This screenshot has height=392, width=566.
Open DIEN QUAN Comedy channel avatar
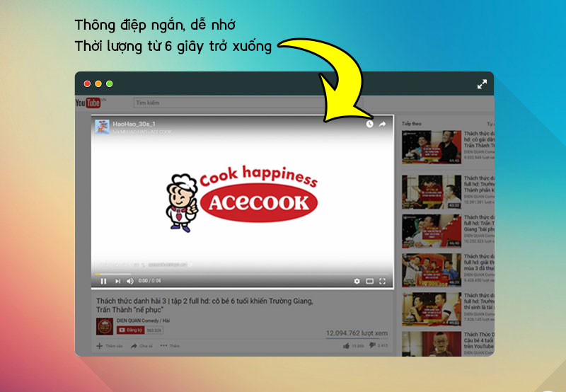point(104,326)
